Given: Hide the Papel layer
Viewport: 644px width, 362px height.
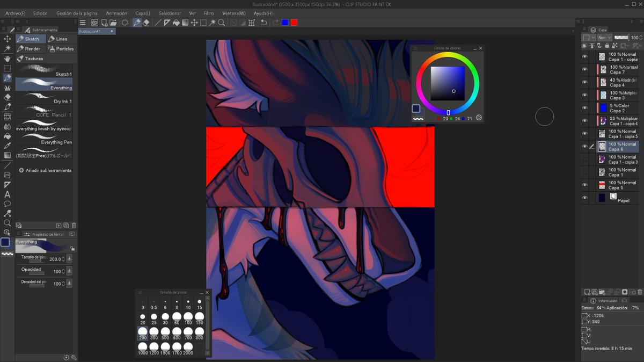Looking at the screenshot, I should pyautogui.click(x=585, y=198).
